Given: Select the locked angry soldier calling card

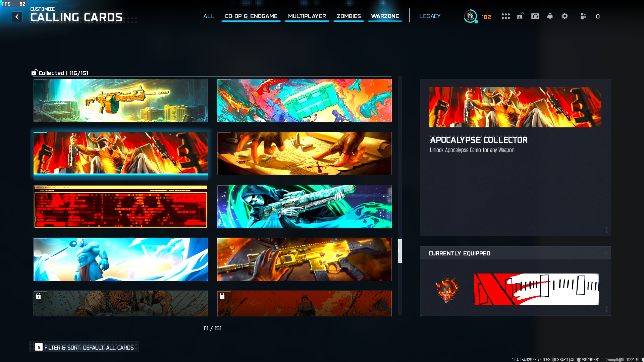Looking at the screenshot, I should tap(121, 303).
